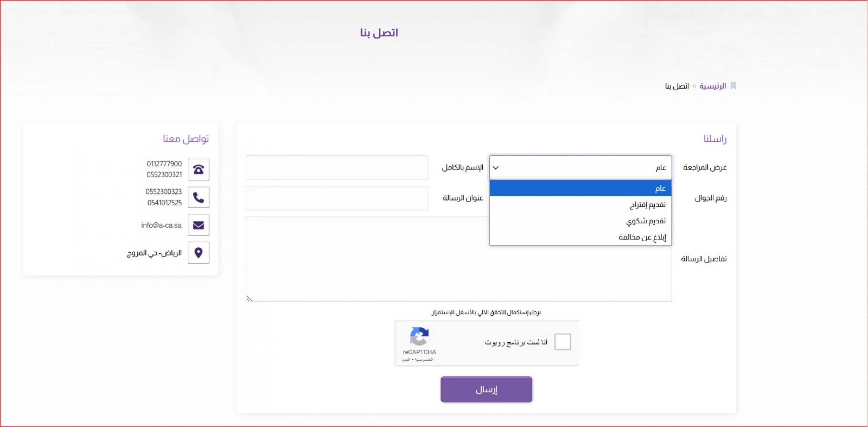Choose إبلاغ عن مخالفة option
868x427 pixels.
(580, 237)
